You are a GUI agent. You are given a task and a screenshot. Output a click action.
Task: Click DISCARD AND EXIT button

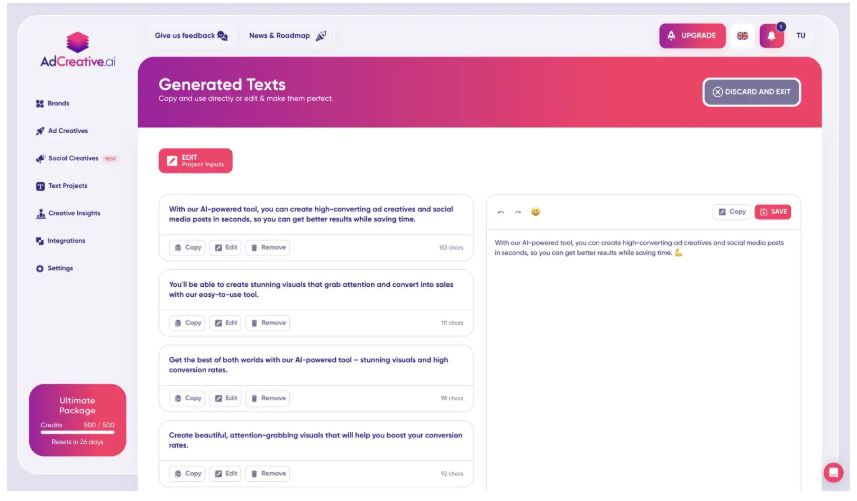pos(752,92)
